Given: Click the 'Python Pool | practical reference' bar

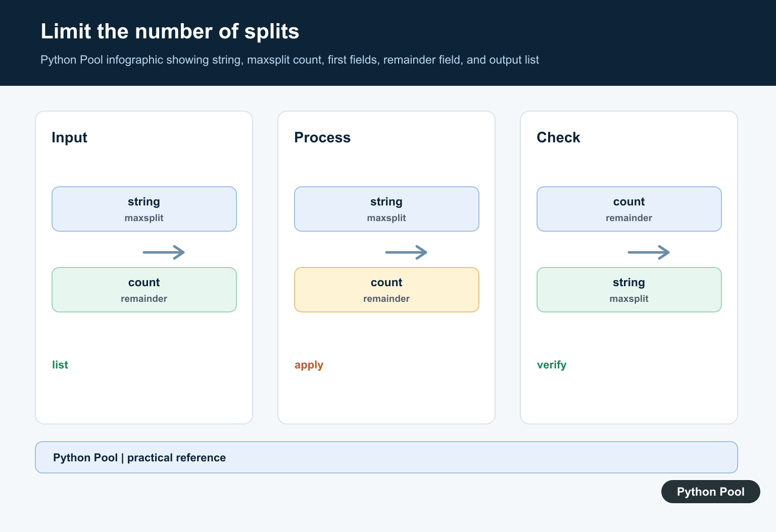Looking at the screenshot, I should 386,457.
